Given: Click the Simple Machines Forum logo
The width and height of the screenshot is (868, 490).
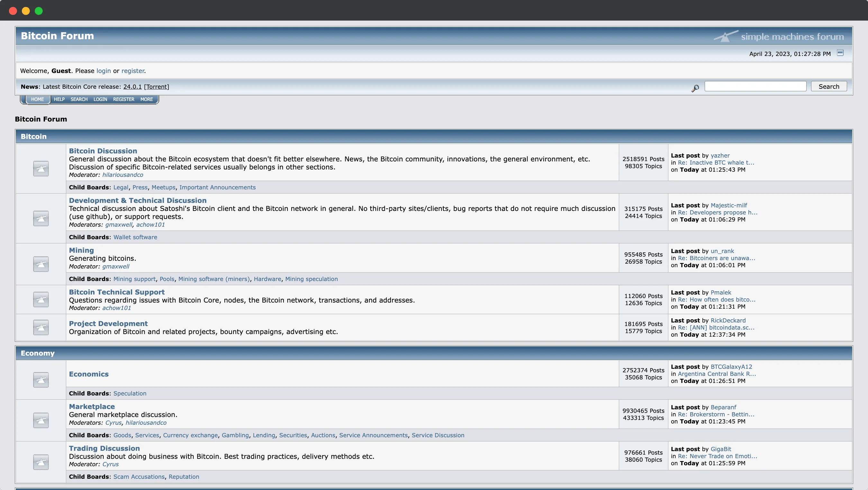Looking at the screenshot, I should (779, 36).
